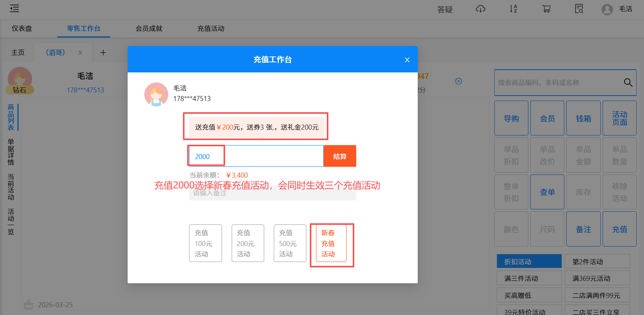Click the 充值 button

click(619, 229)
